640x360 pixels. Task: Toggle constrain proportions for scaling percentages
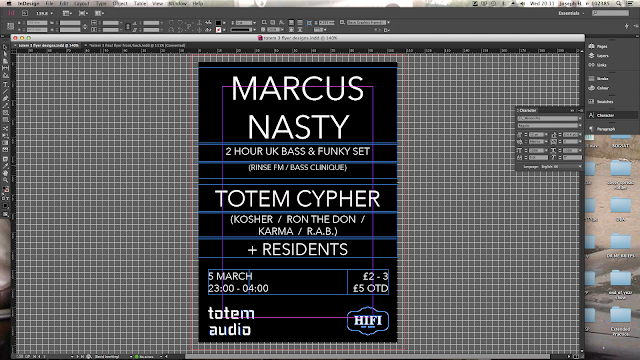[128, 27]
